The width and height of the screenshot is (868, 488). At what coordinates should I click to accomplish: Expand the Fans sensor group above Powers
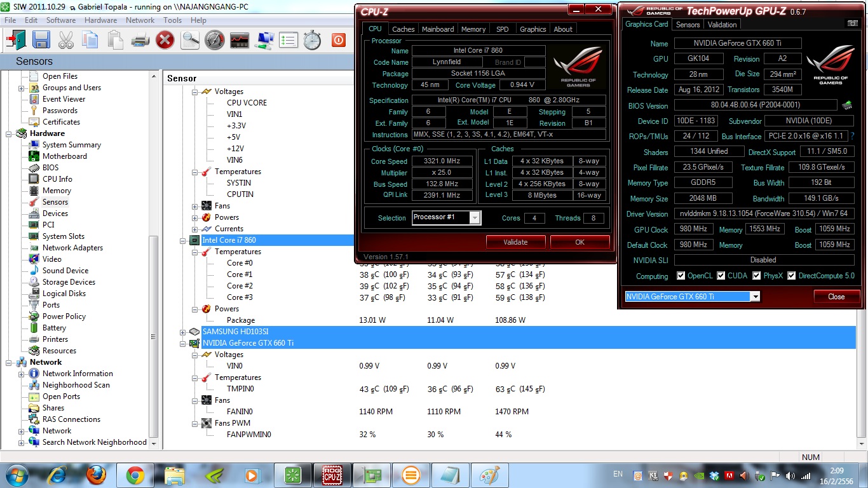[195, 206]
